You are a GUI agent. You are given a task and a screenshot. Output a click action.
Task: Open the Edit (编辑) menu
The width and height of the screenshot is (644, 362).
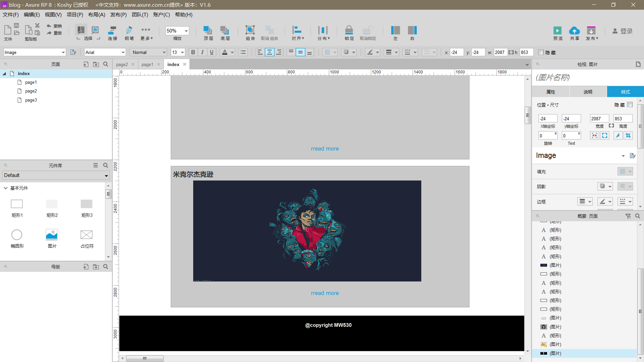(x=32, y=15)
